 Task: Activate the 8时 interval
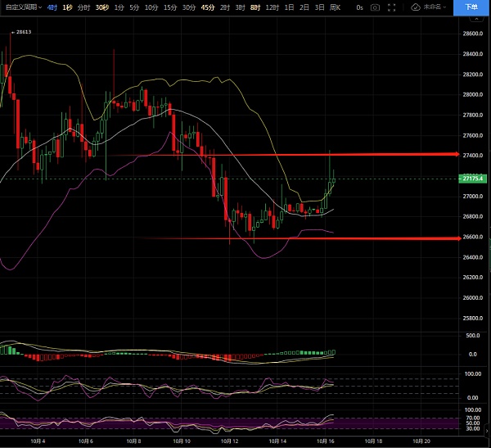click(x=255, y=7)
